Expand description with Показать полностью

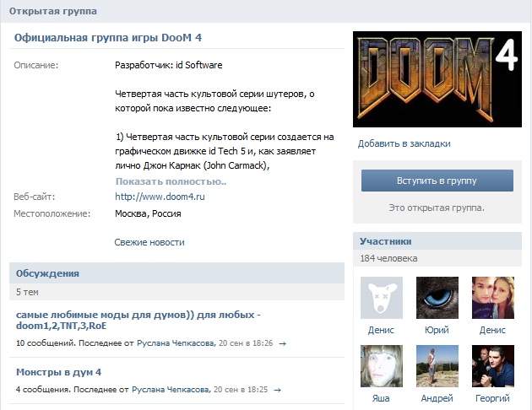[x=171, y=181]
